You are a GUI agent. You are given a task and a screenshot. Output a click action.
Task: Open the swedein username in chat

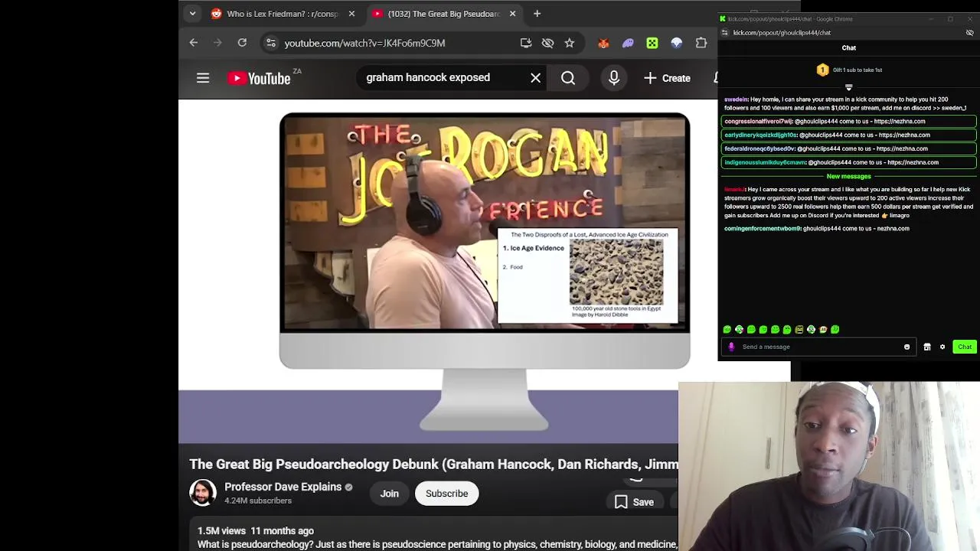(x=736, y=99)
